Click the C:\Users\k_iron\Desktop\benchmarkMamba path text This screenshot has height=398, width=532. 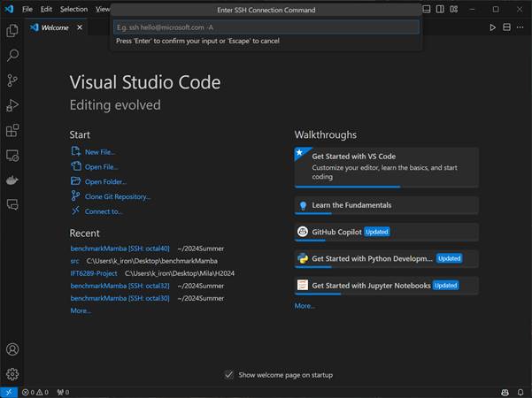(x=152, y=261)
